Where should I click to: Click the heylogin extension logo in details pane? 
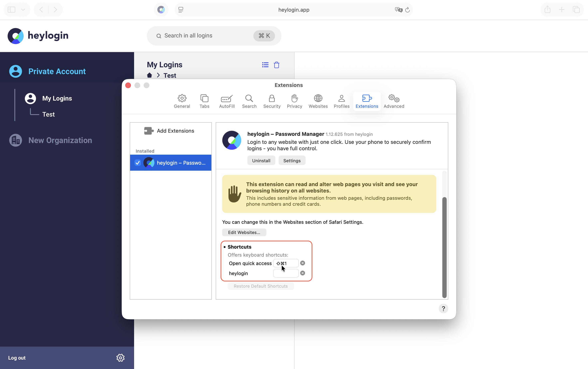(x=232, y=140)
